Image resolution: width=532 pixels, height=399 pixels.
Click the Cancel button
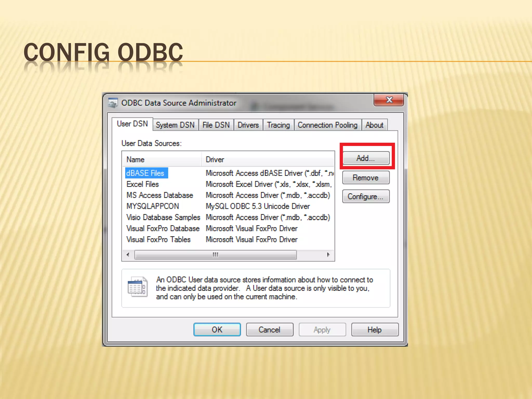[x=269, y=330]
